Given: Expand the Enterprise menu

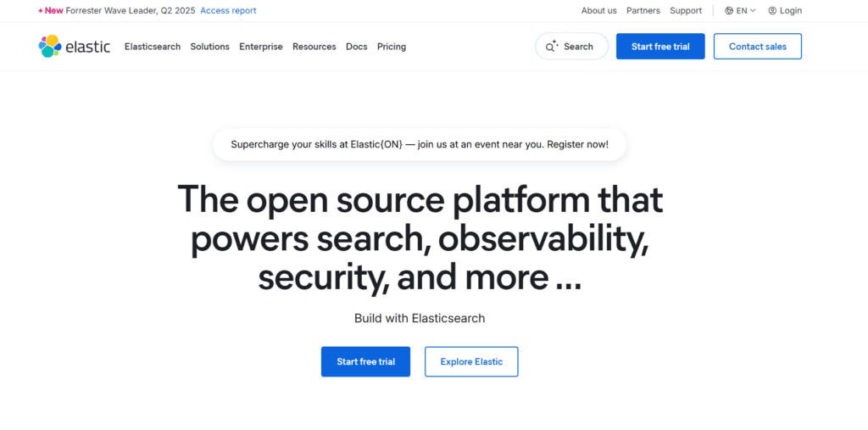Looking at the screenshot, I should (x=261, y=47).
